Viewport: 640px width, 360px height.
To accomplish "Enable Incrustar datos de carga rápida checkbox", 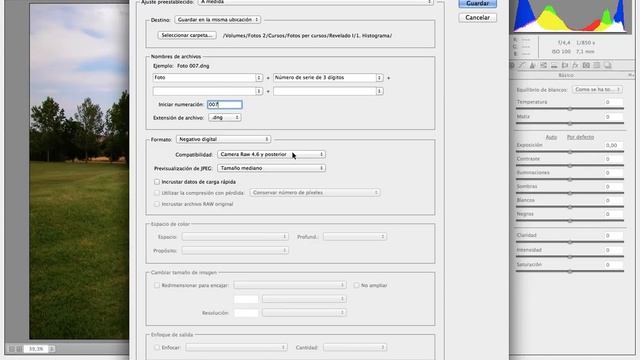I will click(x=157, y=182).
